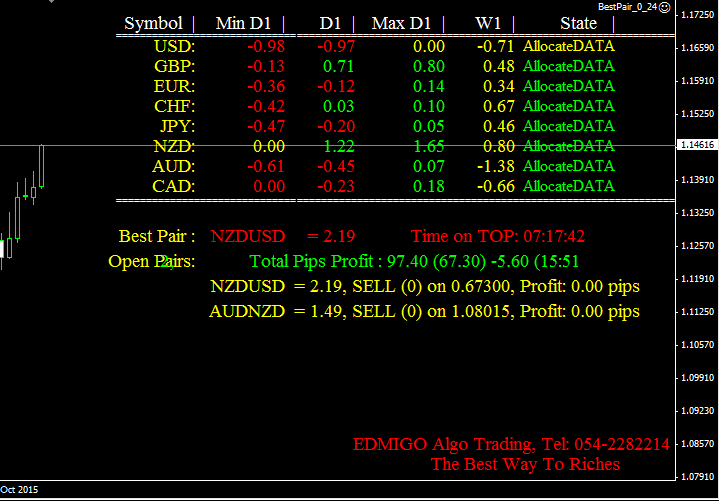The width and height of the screenshot is (719, 501).
Task: Select the NZD: symbol row label
Action: coord(174,146)
